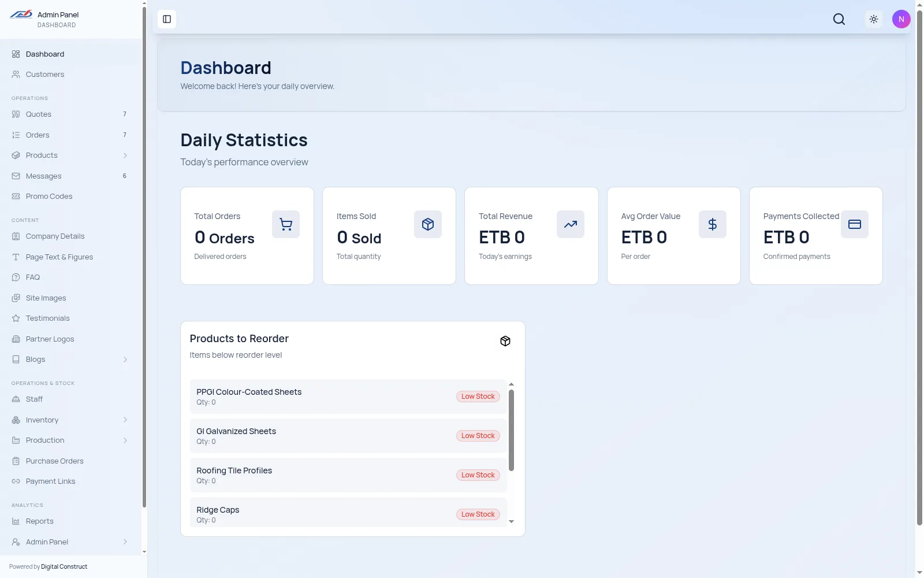Image resolution: width=924 pixels, height=578 pixels.
Task: Select GI Galvanized Sheets row
Action: point(348,436)
